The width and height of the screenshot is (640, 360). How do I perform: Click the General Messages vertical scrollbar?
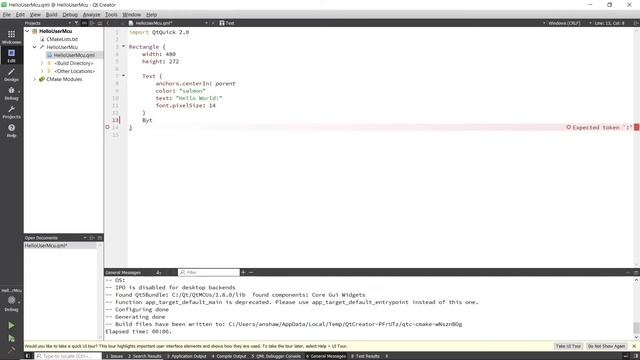tap(636, 309)
